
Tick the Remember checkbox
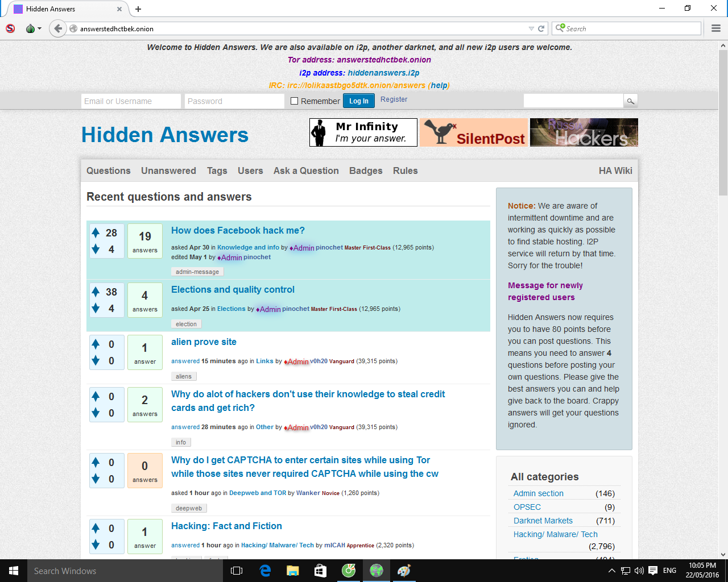(x=294, y=101)
